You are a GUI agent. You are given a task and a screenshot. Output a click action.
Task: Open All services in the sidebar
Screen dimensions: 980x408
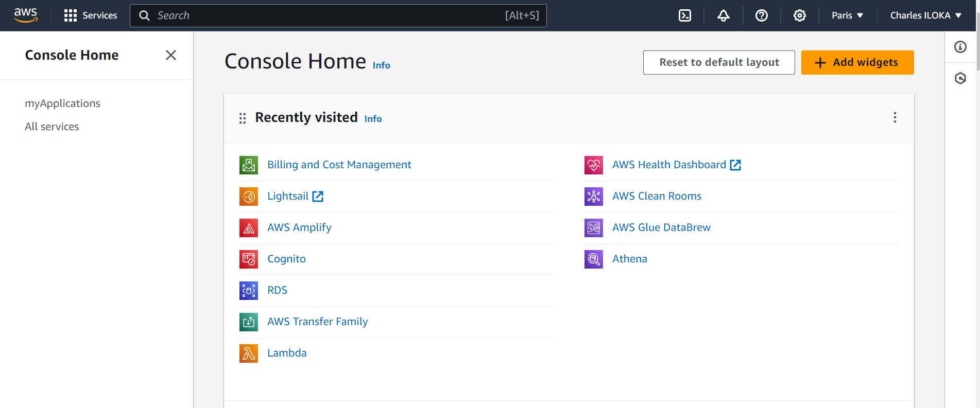[52, 127]
